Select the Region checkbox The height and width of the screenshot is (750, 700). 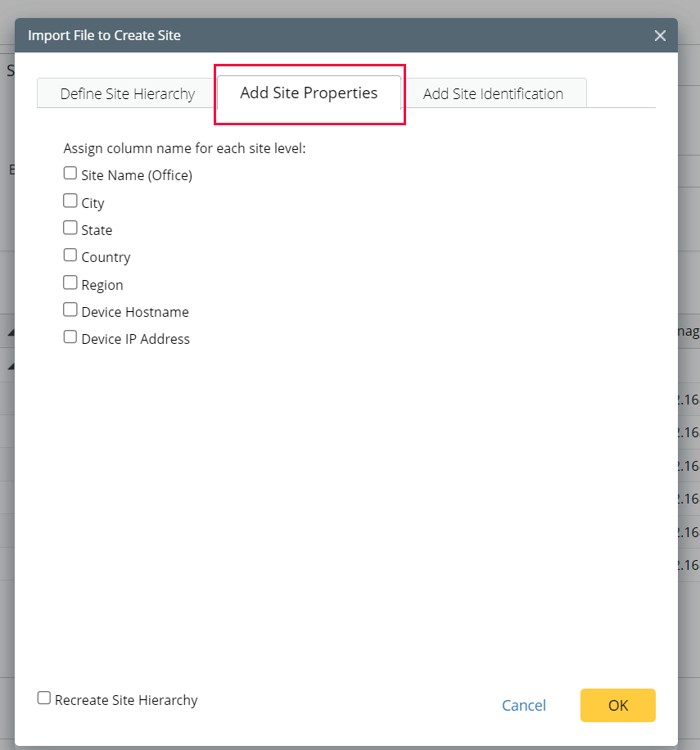pyautogui.click(x=70, y=282)
